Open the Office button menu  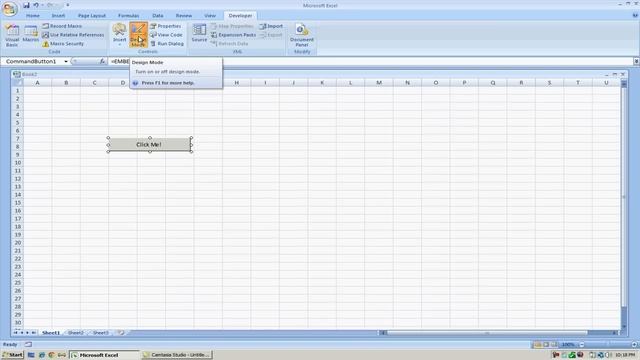9,9
